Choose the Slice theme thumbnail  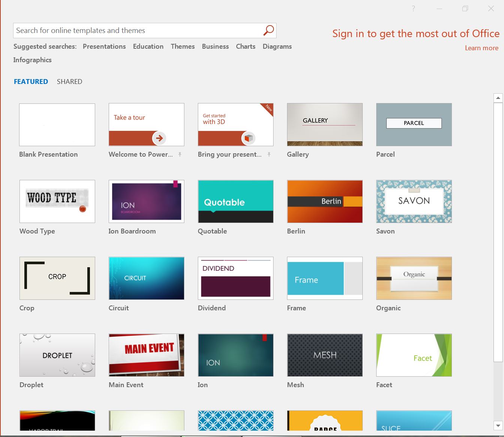[x=414, y=421]
